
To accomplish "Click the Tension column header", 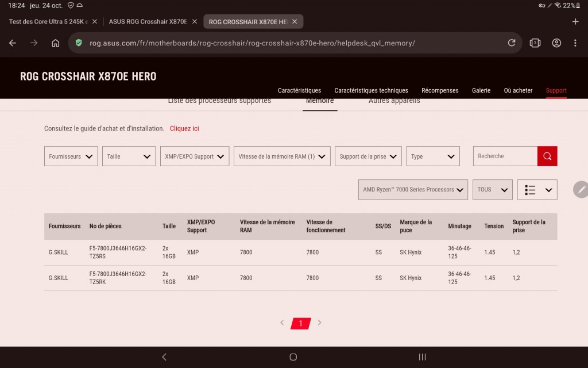I will pos(493,226).
